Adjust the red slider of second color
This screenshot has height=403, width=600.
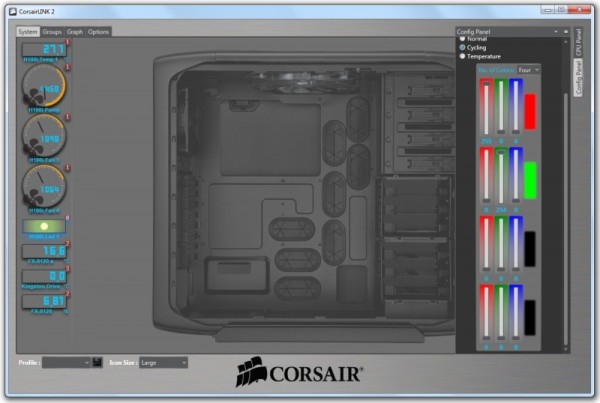tap(486, 177)
